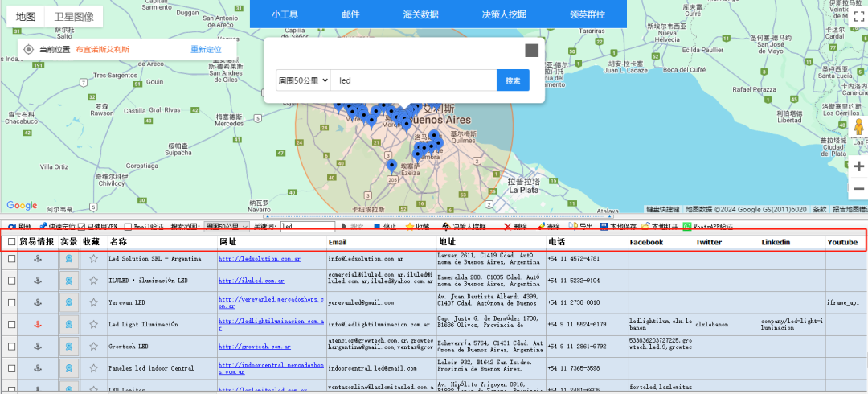
Task: Open the WhatsAPP验证 tool
Action: pos(687,227)
